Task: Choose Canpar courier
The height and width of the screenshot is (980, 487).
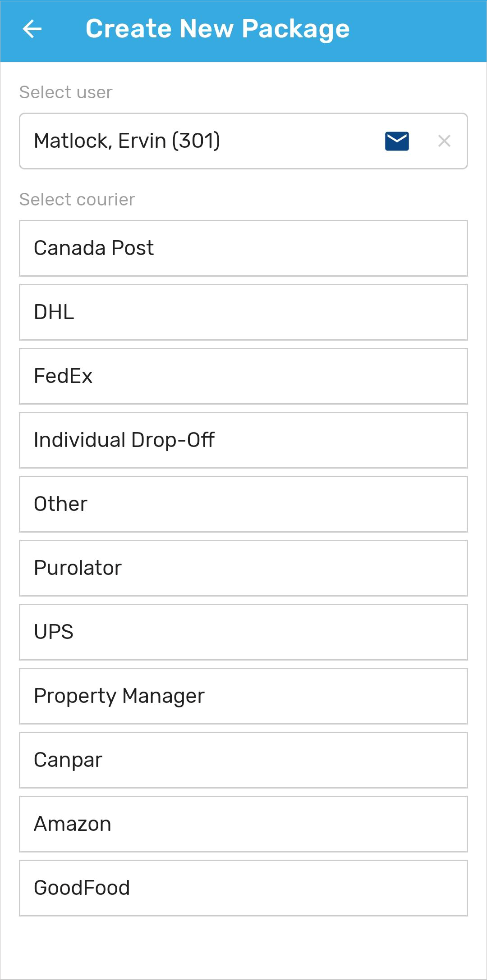Action: 243,760
